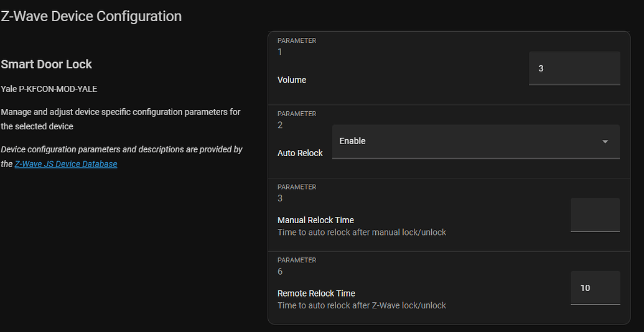Click the manual lock/unlock relock description text
The height and width of the screenshot is (332, 644).
(362, 233)
